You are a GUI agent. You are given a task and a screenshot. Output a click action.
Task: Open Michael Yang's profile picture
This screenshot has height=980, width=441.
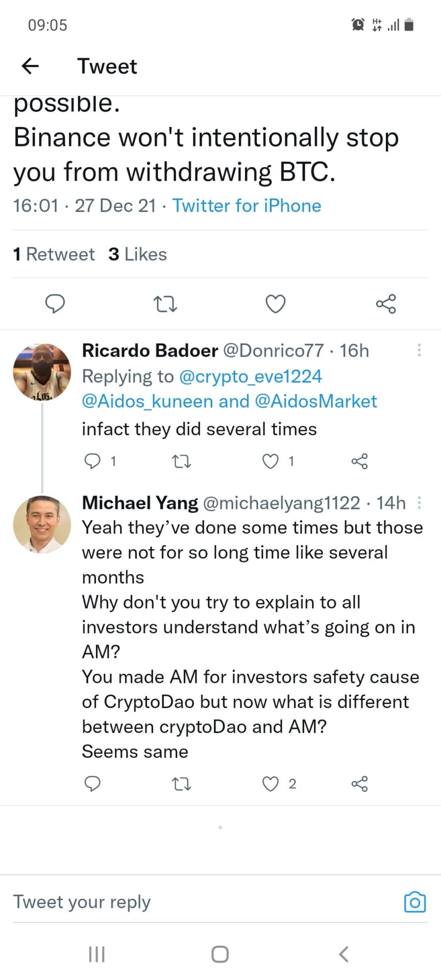click(42, 524)
